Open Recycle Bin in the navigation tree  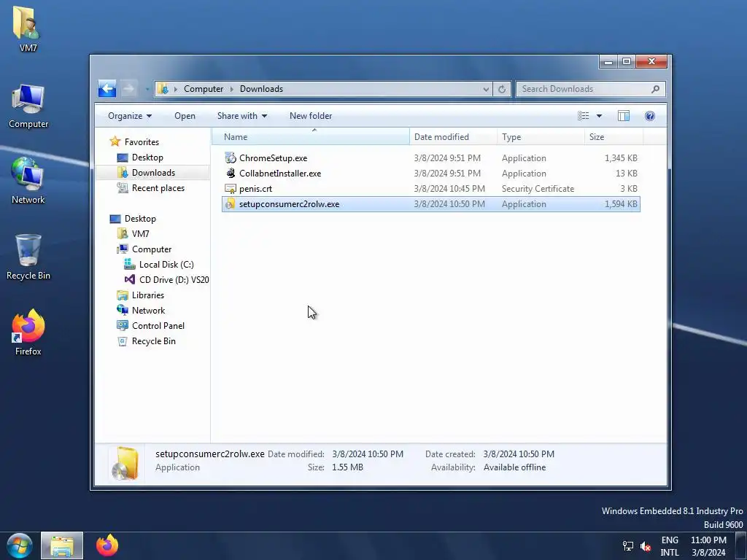tap(153, 341)
